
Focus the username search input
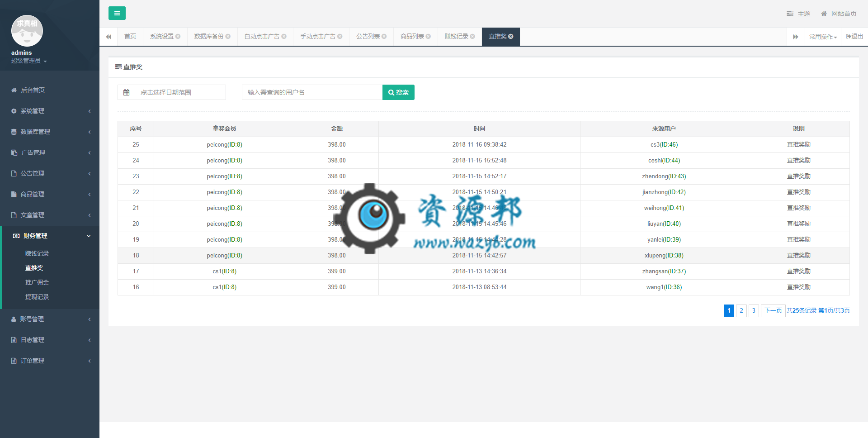pyautogui.click(x=312, y=92)
